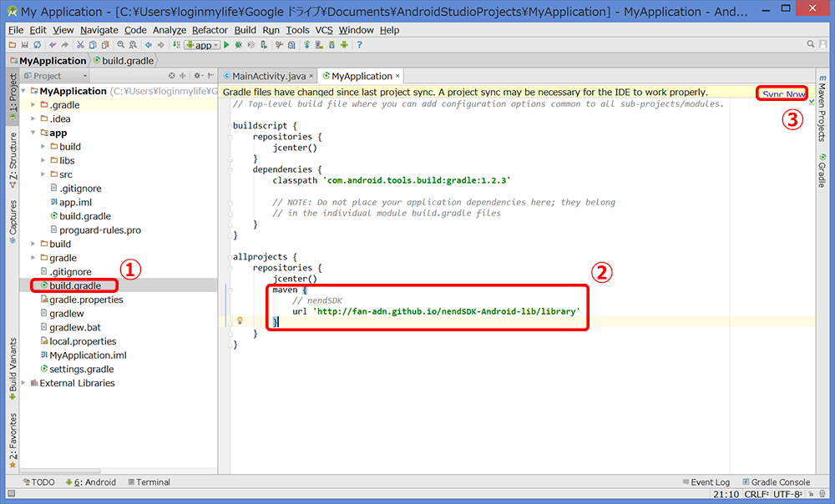
Task: Click the Open folder toolbar icon
Action: (13, 45)
